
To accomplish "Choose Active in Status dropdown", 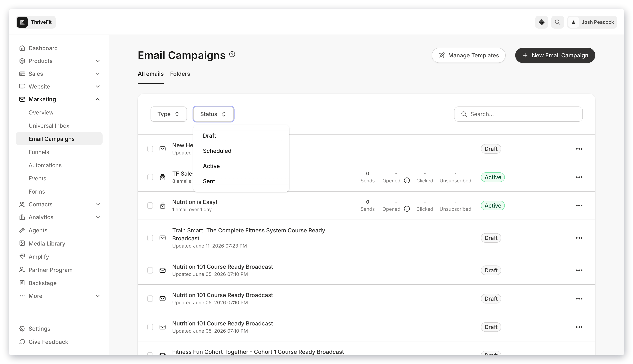I will coord(241,166).
